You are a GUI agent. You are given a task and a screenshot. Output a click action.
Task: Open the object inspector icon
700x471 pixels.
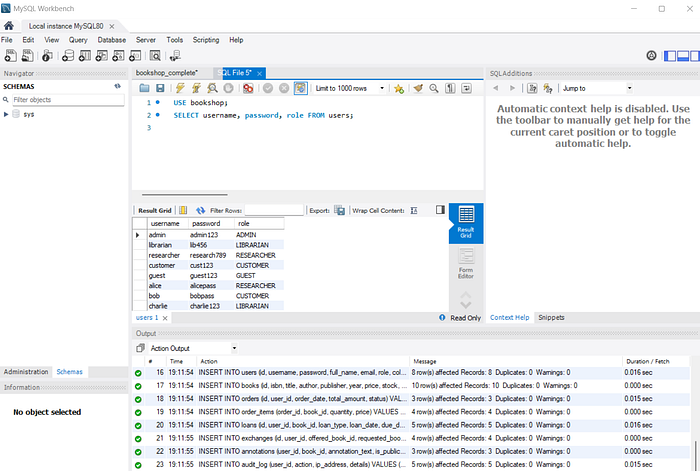pyautogui.click(x=47, y=56)
